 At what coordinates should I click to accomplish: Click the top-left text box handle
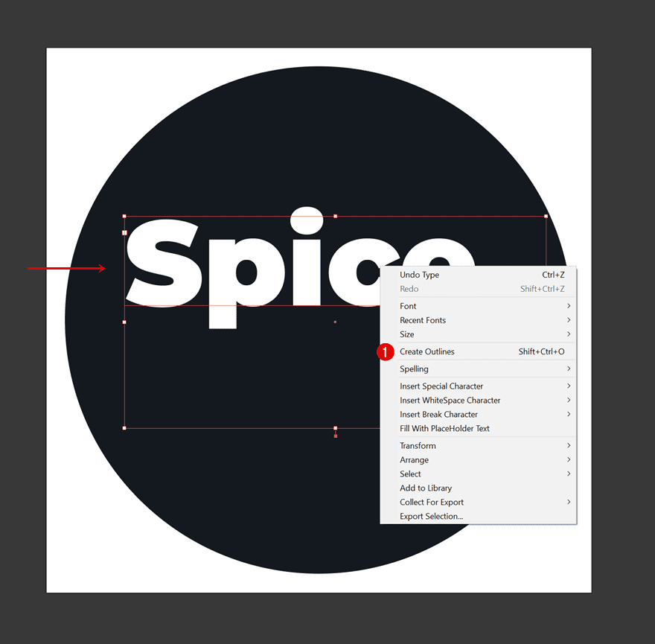pyautogui.click(x=124, y=217)
